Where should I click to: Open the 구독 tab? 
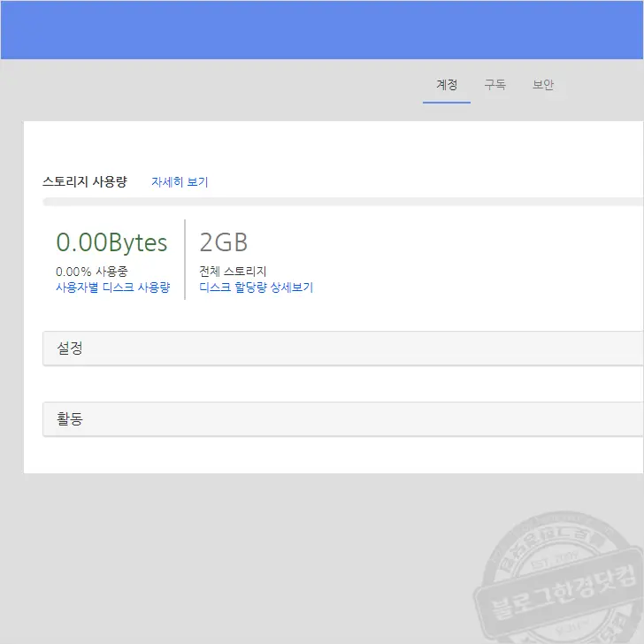coord(494,85)
